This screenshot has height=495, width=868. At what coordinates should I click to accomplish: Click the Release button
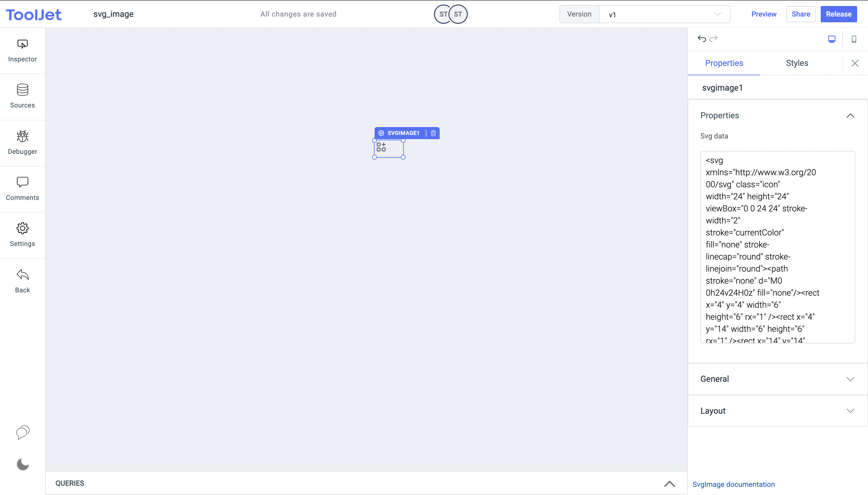(x=838, y=14)
